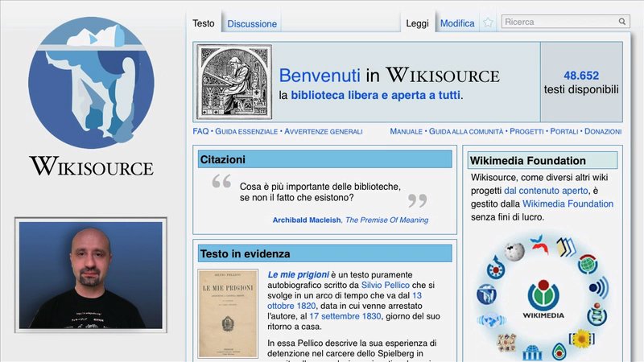Click the Wiktionary letter tiles icon
This screenshot has width=644, height=362.
click(x=506, y=341)
